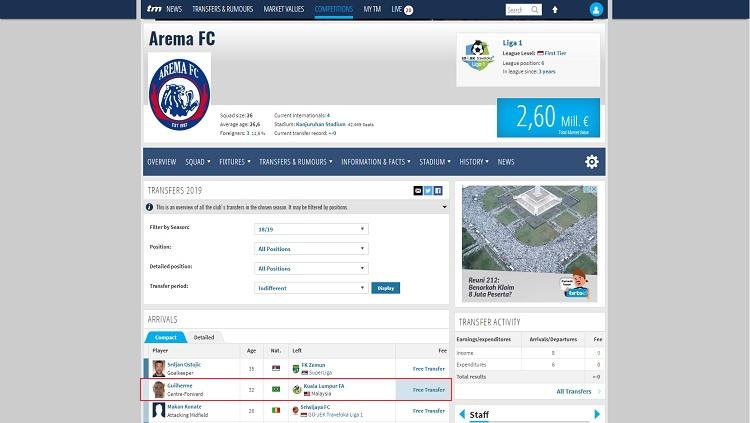The height and width of the screenshot is (423, 750).
Task: Open the settings gear icon
Action: [x=592, y=162]
